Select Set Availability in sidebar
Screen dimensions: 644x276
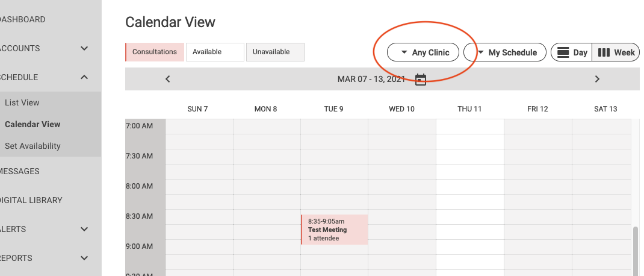click(x=33, y=146)
